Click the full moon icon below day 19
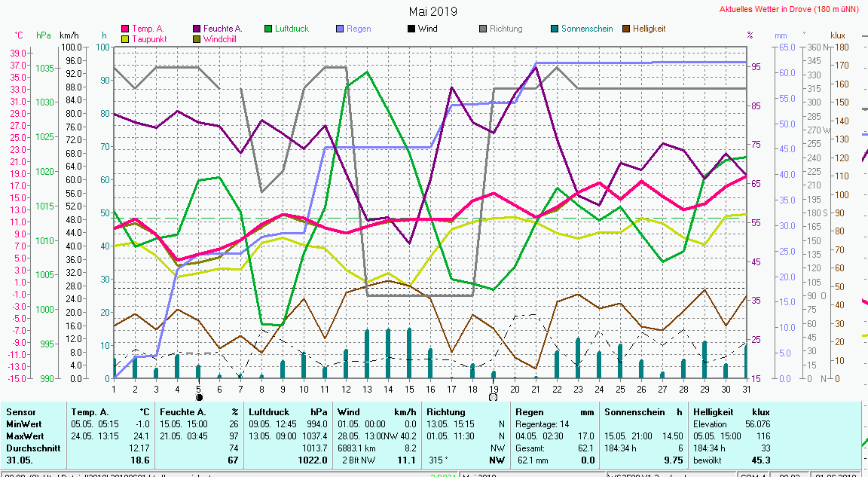The height and width of the screenshot is (477, 868). point(493,397)
